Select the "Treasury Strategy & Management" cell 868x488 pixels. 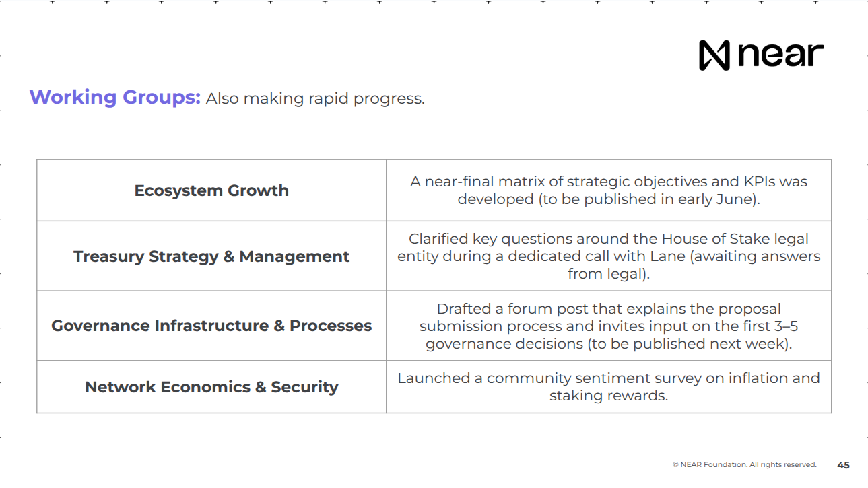tap(211, 256)
